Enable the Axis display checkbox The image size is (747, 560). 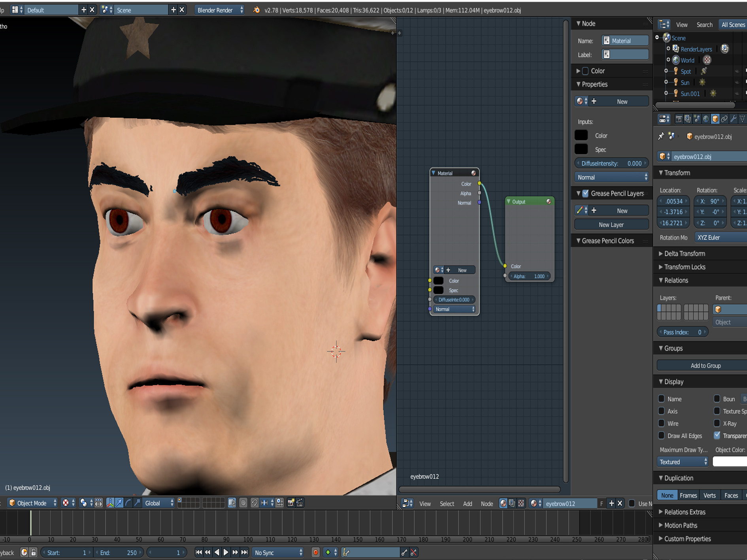(x=661, y=411)
